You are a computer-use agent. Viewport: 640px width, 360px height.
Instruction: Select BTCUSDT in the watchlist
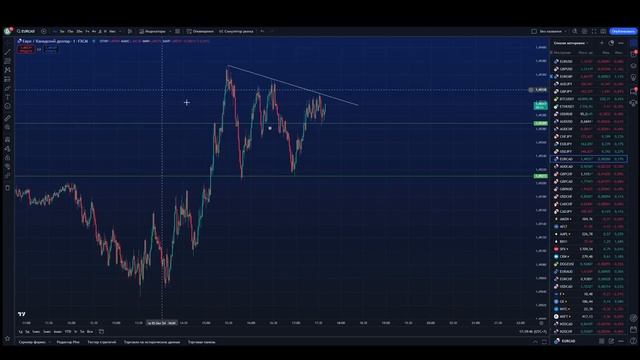[589, 99]
